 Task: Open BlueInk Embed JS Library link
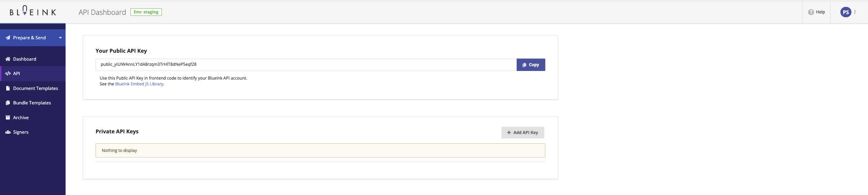139,84
